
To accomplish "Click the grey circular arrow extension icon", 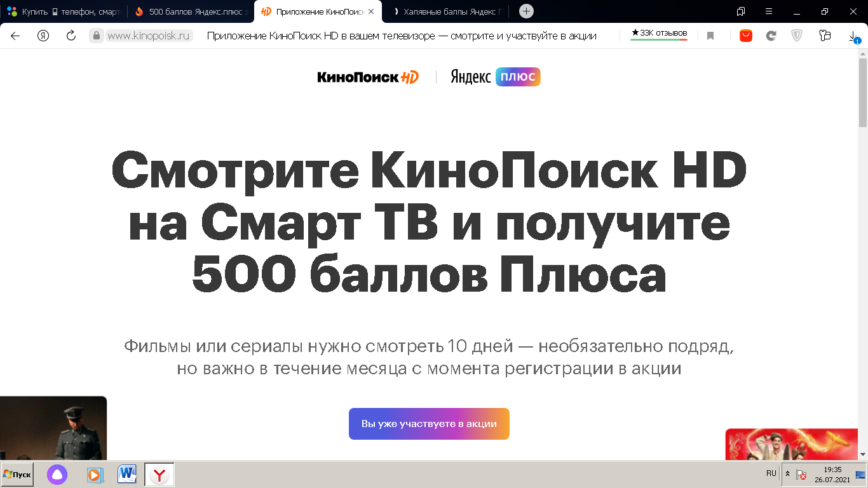I will pos(771,36).
